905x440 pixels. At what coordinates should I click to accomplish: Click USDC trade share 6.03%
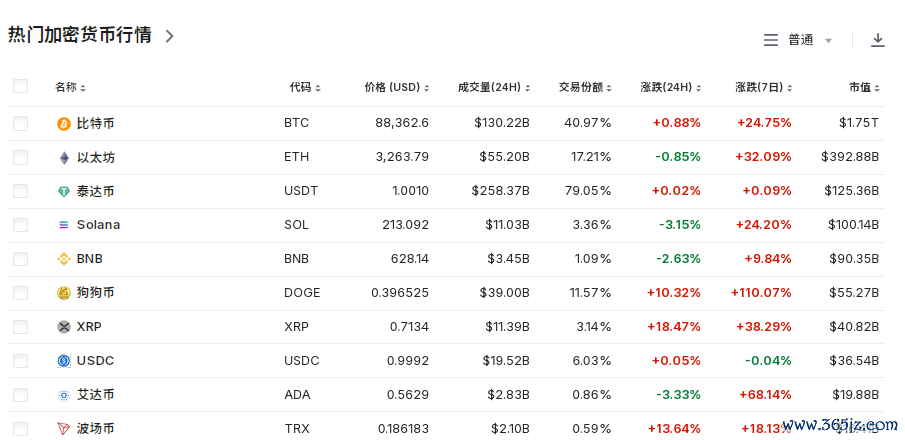coord(591,361)
